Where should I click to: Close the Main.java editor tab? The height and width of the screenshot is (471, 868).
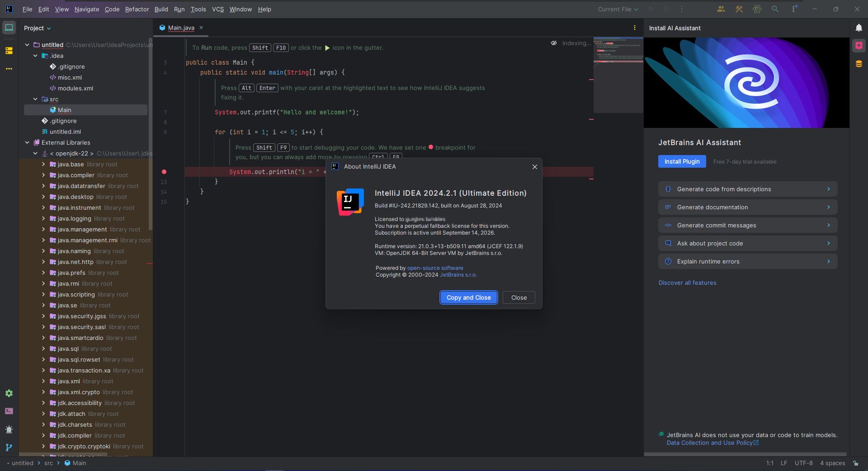click(x=201, y=28)
